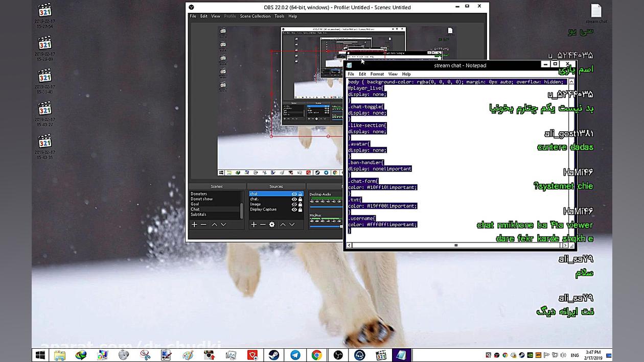644x362 pixels.
Task: Select the Donaters scene
Action: (215, 194)
